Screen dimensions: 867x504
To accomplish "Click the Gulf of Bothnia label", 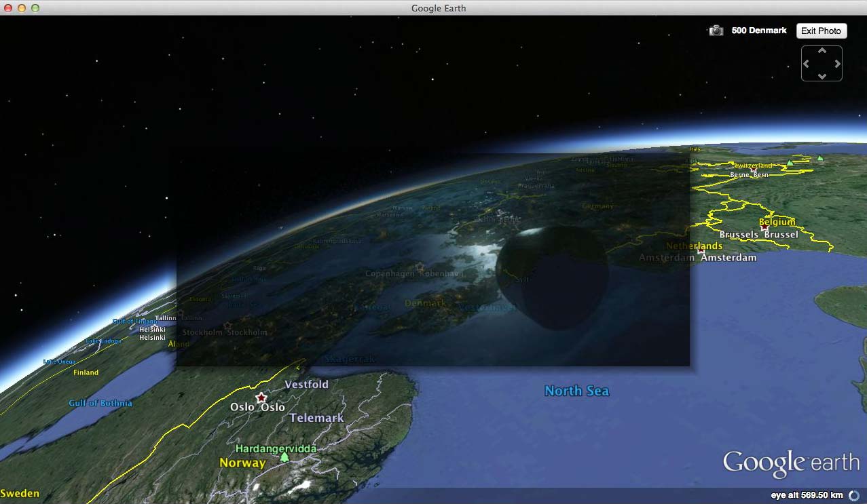I will coord(100,403).
